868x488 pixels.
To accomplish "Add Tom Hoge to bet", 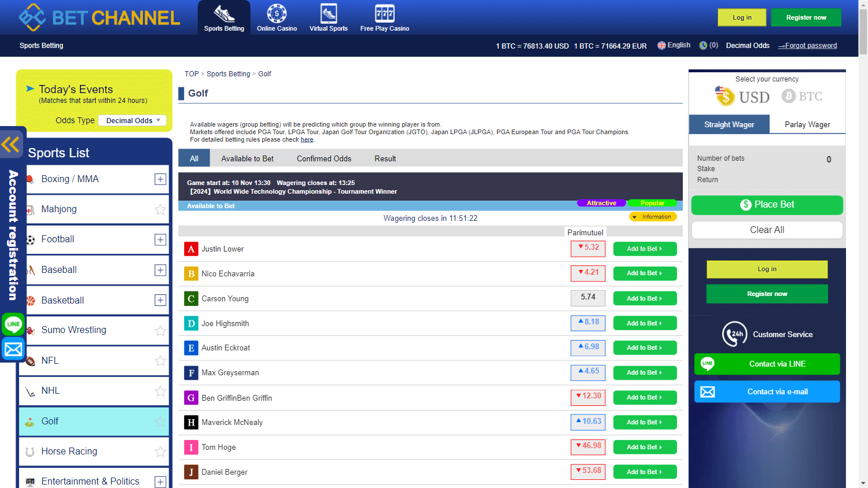I will pos(645,448).
